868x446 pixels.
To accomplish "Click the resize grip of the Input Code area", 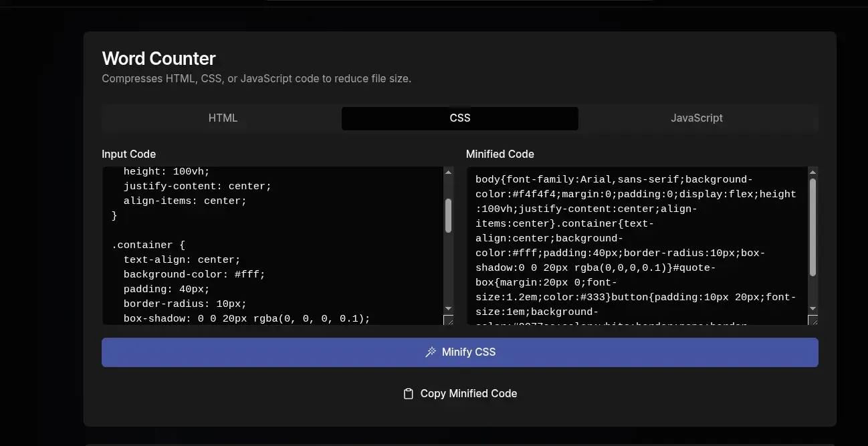I will coord(448,320).
